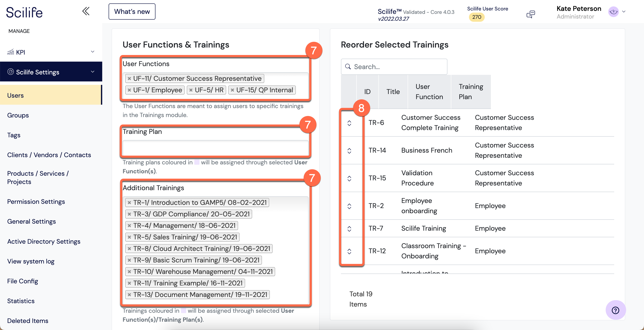Open the account dropdown next to the avatar
The height and width of the screenshot is (330, 644).
[x=624, y=12]
